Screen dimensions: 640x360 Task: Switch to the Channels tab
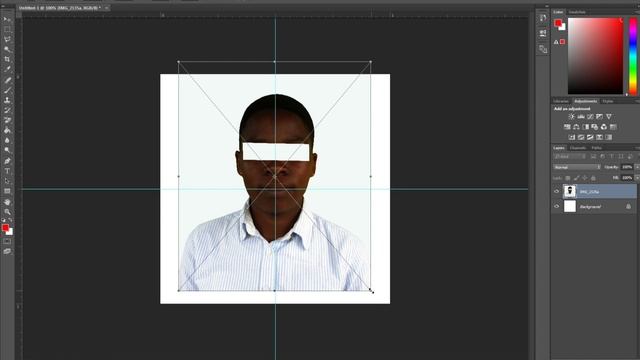click(578, 148)
